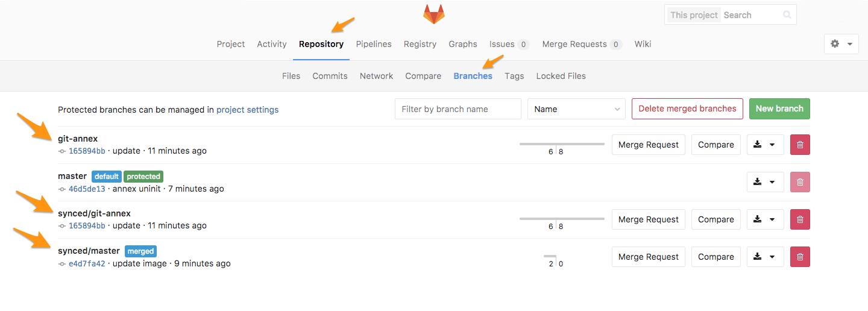Click the GitLab fox logo
Screen dimensions: 868x311
(433, 14)
